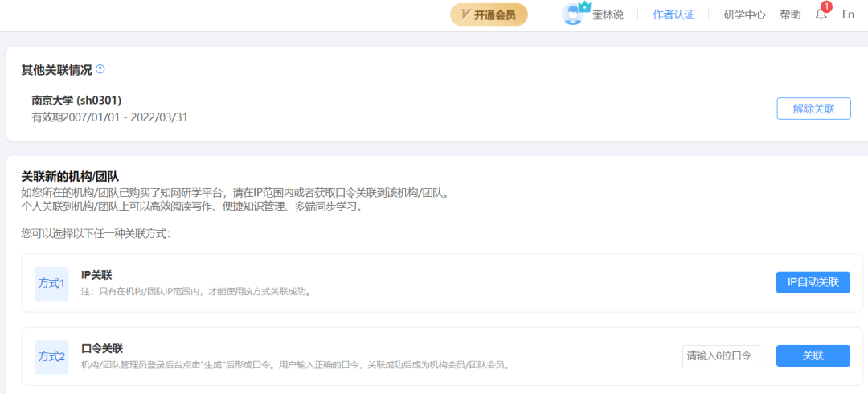Click the 您可以选择以下任一种关联方式 text
Image resolution: width=868 pixels, height=394 pixels.
(95, 233)
